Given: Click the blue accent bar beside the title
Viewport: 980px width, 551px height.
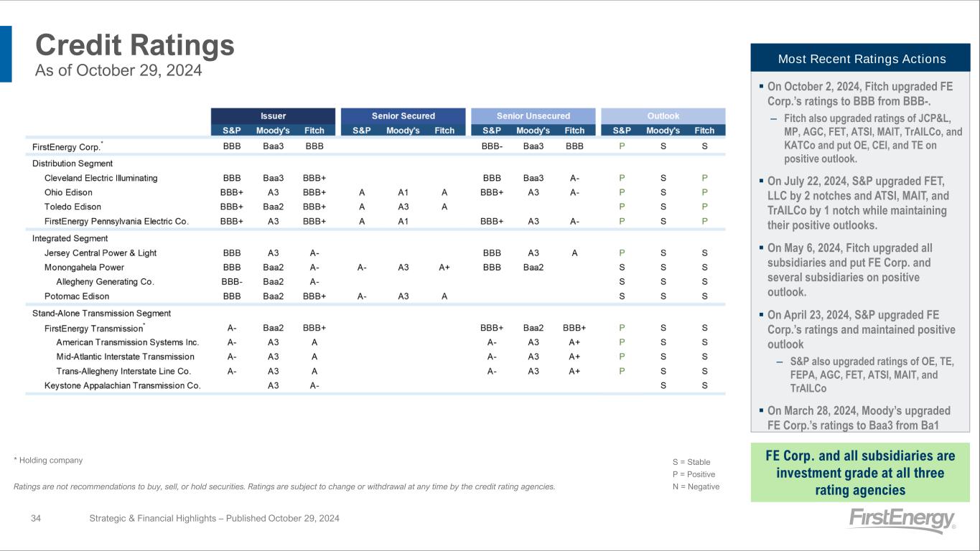Looking at the screenshot, I should [x=6, y=54].
